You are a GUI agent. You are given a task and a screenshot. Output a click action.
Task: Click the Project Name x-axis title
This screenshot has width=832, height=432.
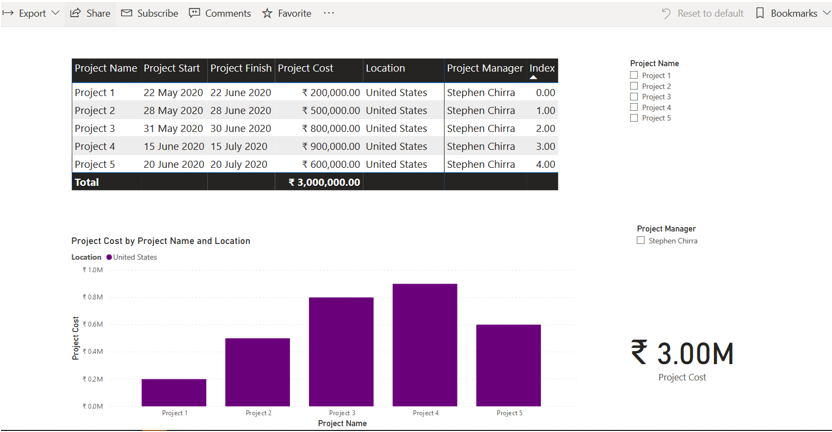(x=342, y=424)
